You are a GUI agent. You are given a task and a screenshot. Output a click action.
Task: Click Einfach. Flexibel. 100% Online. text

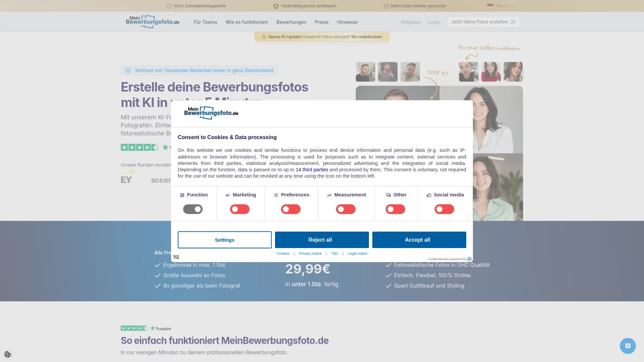coord(433,276)
